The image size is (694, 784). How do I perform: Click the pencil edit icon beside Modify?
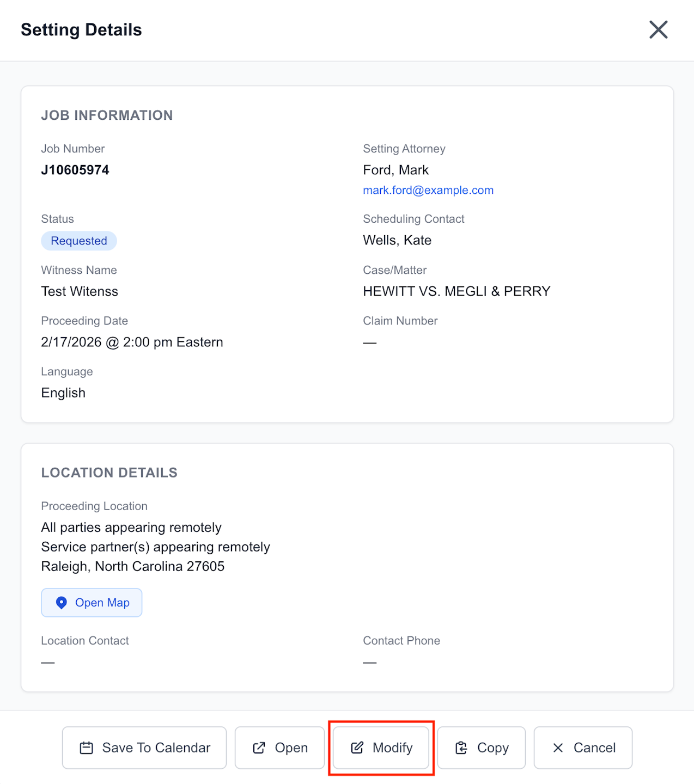tap(357, 748)
